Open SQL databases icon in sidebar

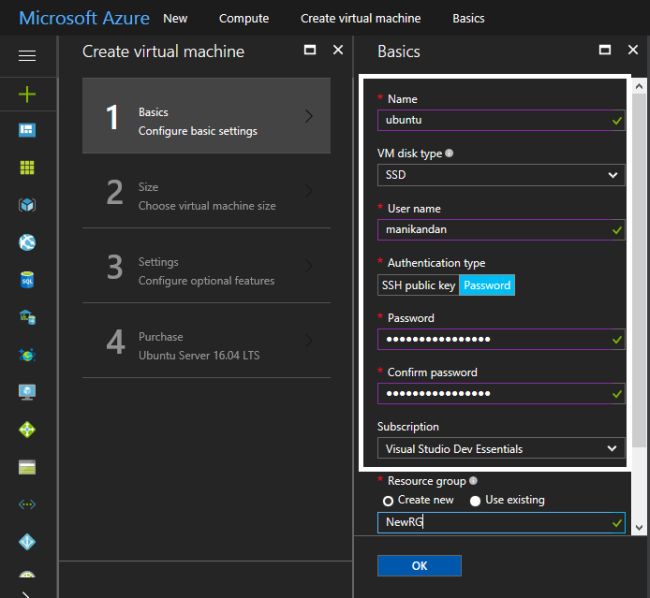point(27,281)
